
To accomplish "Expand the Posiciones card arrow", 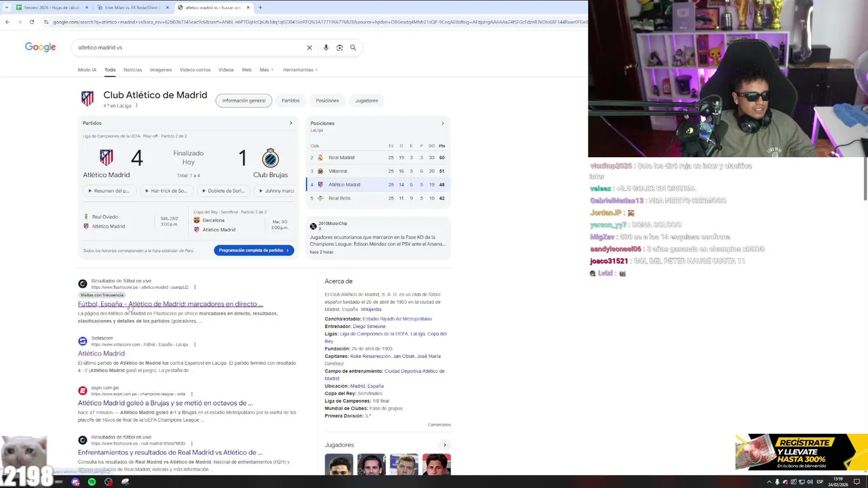I will (x=443, y=123).
